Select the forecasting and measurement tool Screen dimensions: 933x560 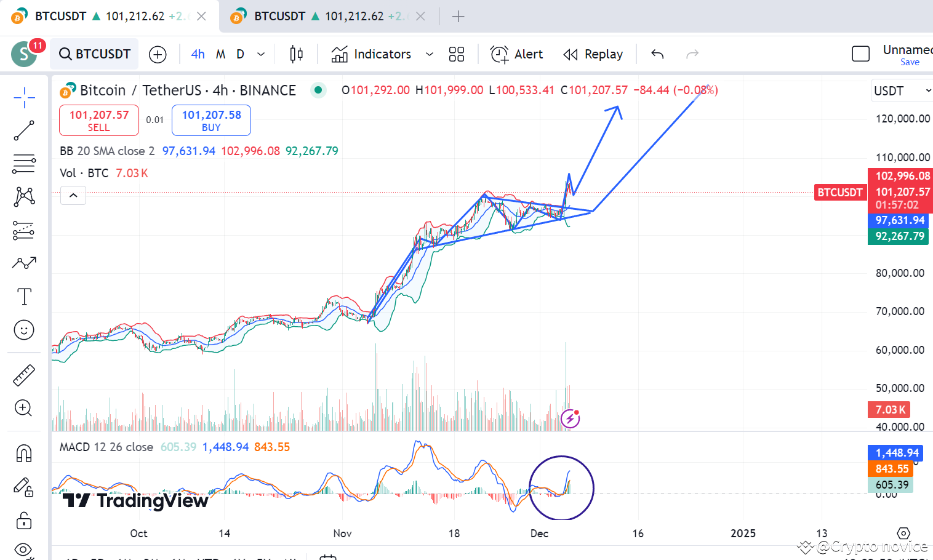click(24, 230)
